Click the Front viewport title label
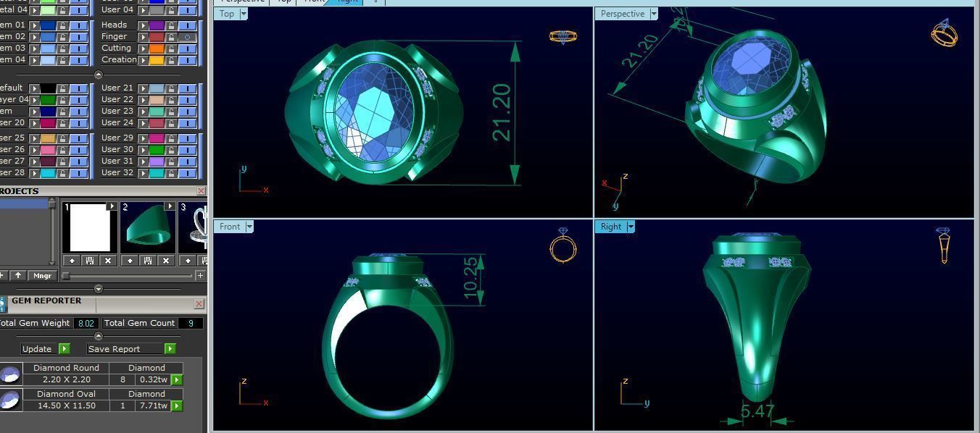980x433 pixels. point(230,227)
